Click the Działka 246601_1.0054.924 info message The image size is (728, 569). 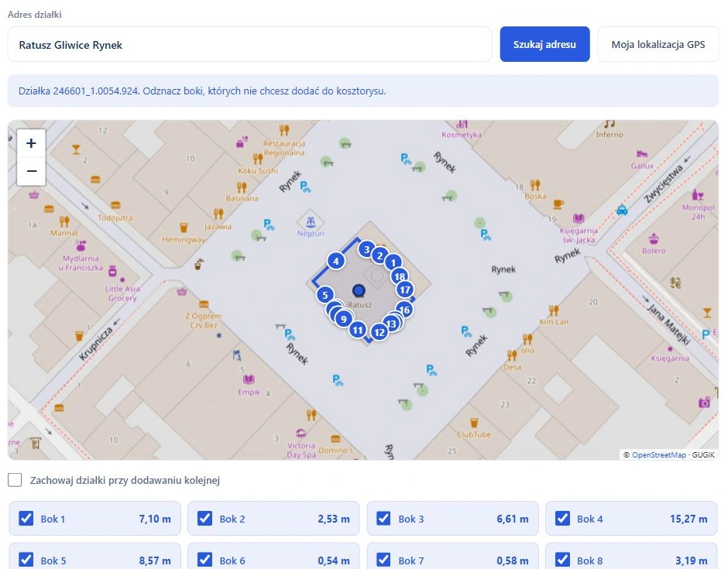click(363, 91)
